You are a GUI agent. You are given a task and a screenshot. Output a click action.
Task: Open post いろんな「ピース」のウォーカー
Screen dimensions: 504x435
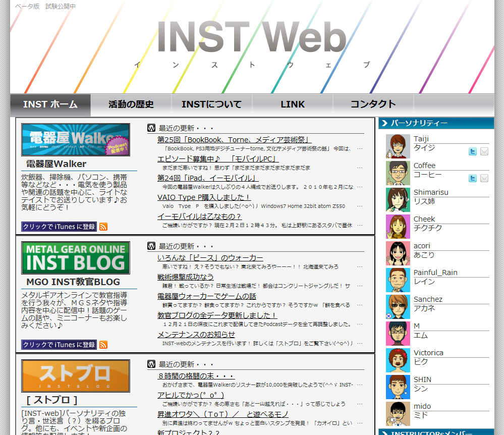(210, 258)
